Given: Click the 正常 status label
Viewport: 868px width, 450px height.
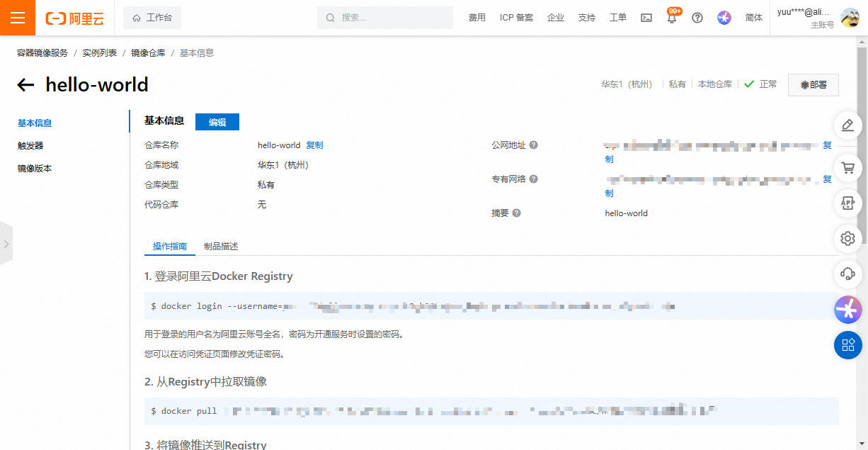Looking at the screenshot, I should [x=768, y=84].
